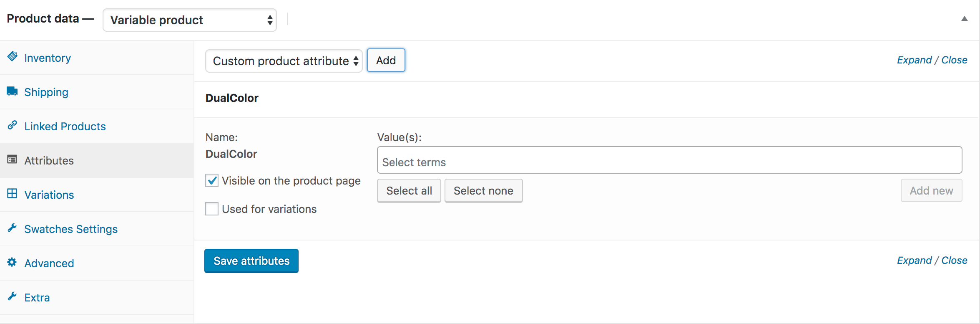Click the Advanced gear icon
Image resolution: width=980 pixels, height=324 pixels.
[x=12, y=262]
